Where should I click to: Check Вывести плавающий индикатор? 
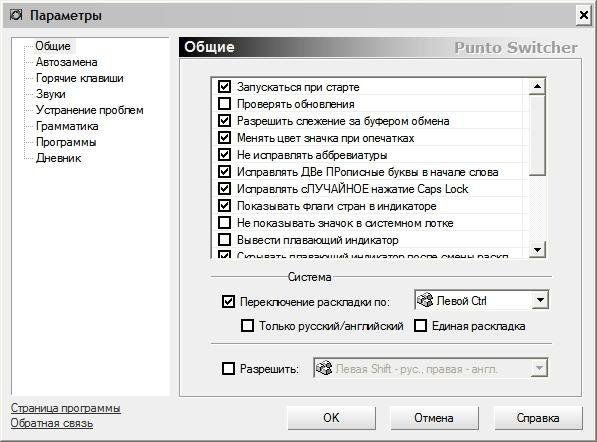coord(224,239)
